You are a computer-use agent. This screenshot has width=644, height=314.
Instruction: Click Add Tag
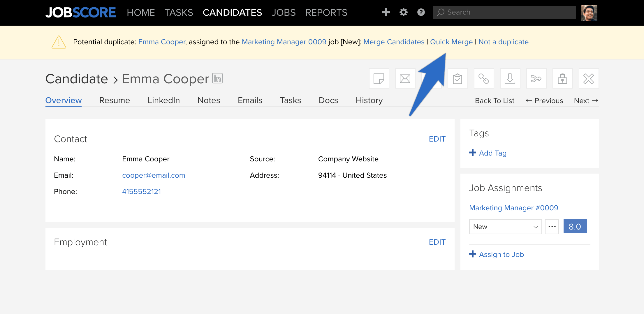coord(488,153)
